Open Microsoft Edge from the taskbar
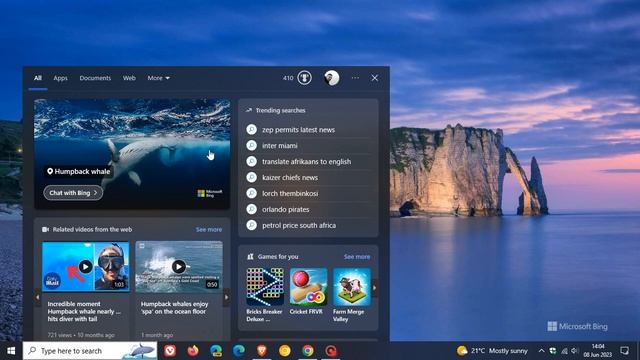This screenshot has width=640, height=360. [239, 351]
